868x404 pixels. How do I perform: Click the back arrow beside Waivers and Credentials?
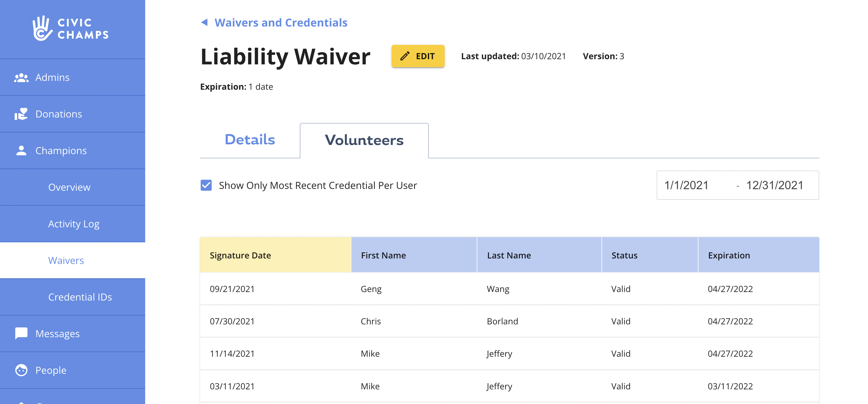(x=204, y=23)
